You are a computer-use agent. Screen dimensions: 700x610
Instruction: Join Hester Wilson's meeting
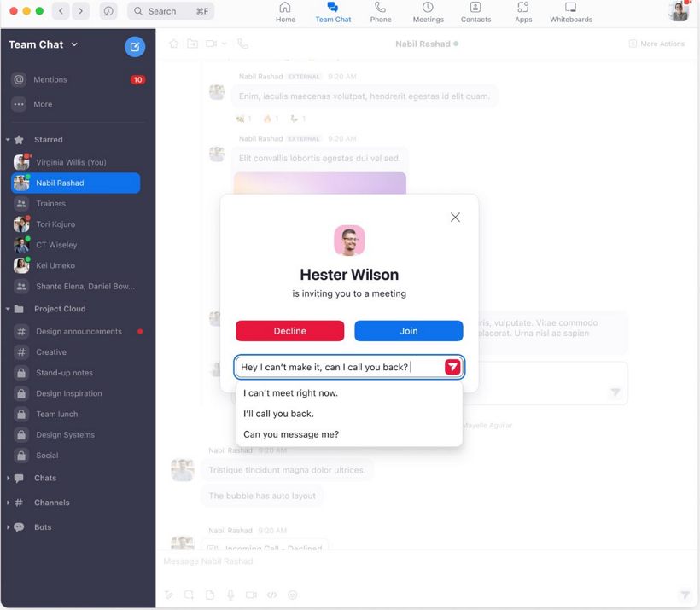tap(409, 331)
